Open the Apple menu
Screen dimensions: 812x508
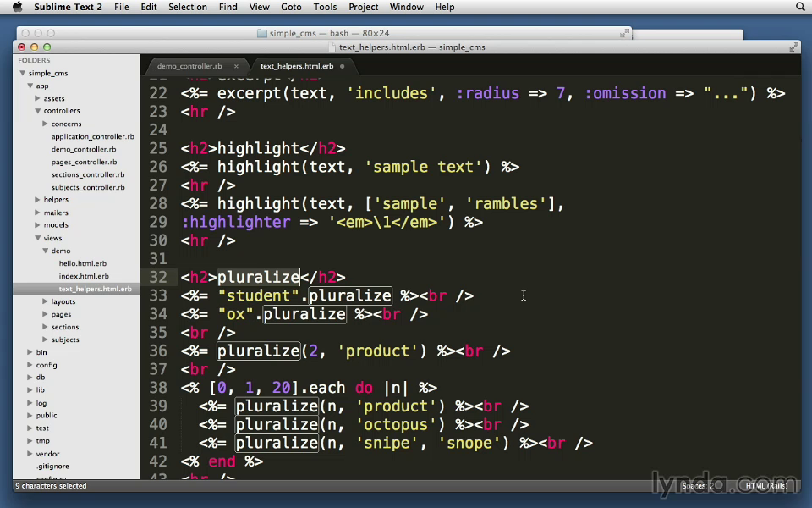pyautogui.click(x=17, y=7)
